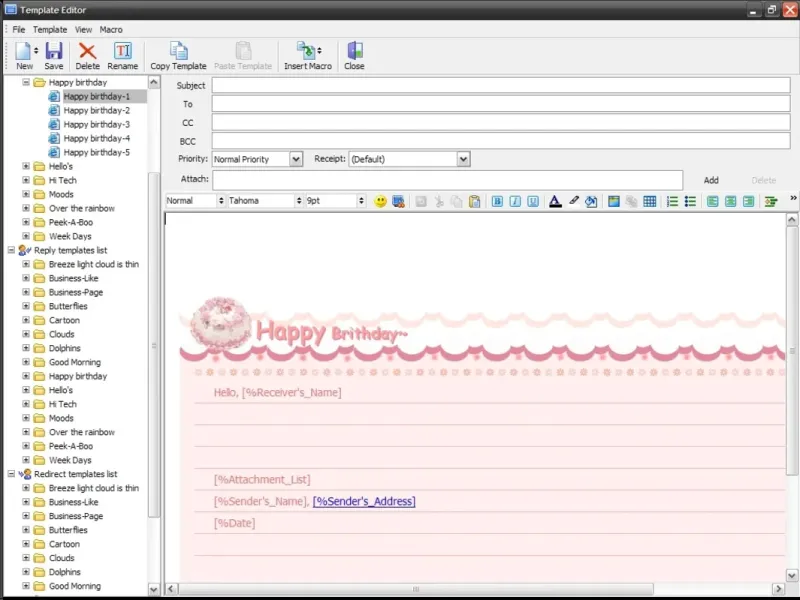The height and width of the screenshot is (600, 800).
Task: Open the font color tool
Action: pyautogui.click(x=555, y=201)
